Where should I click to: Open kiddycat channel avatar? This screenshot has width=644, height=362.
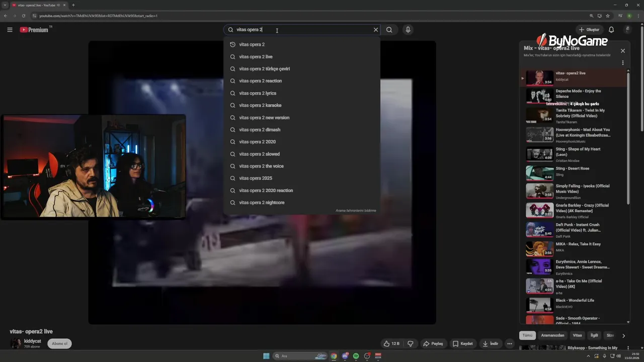[x=16, y=344]
